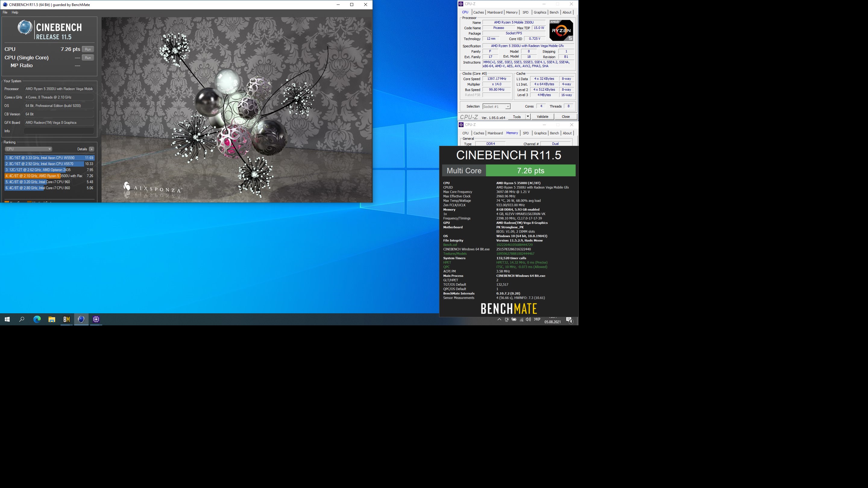
Task: Open Caches tab in lower CPU-Z
Action: (x=479, y=133)
